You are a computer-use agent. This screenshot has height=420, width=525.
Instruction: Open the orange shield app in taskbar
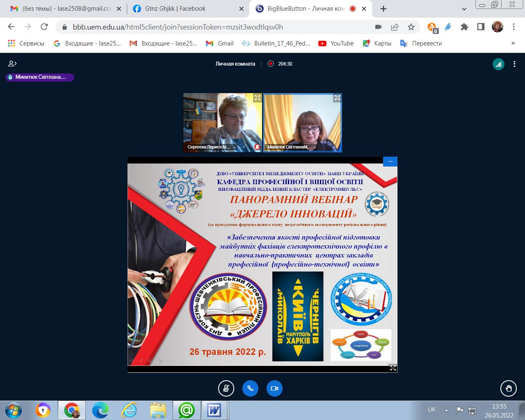coord(43,410)
